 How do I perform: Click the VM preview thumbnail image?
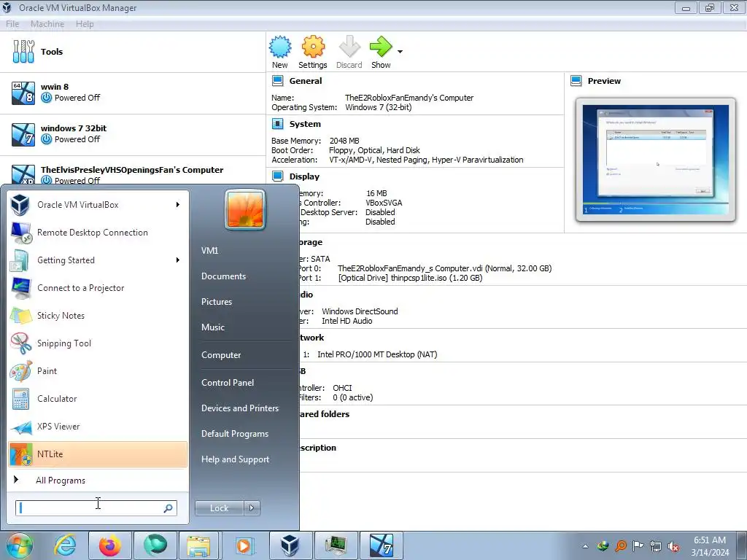click(656, 160)
